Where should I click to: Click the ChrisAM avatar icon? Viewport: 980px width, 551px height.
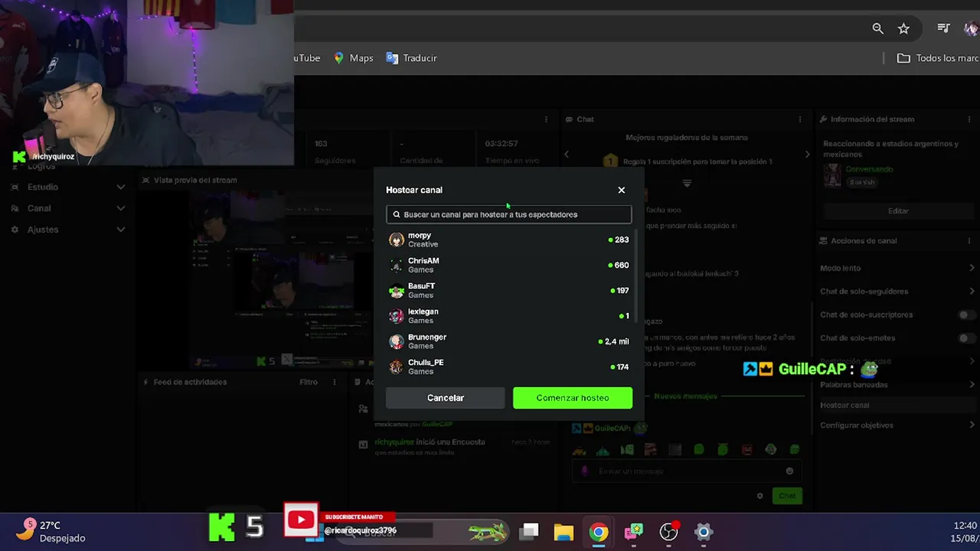(396, 266)
